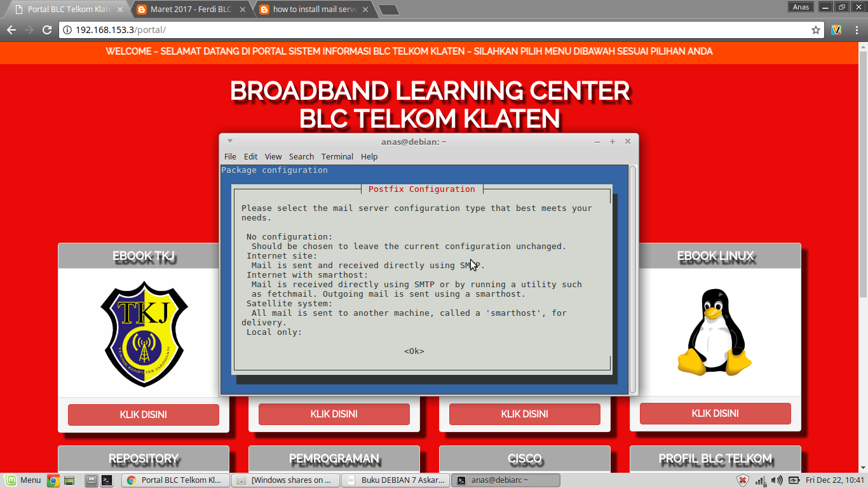This screenshot has width=868, height=488.
Task: Click KLIK DISINI under EBOOK LINUX
Action: pos(715,414)
